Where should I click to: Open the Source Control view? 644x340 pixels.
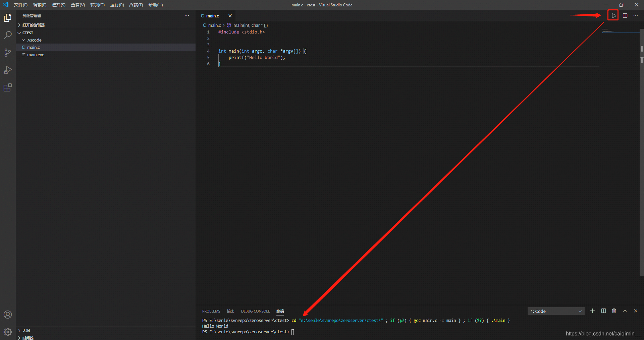click(8, 53)
